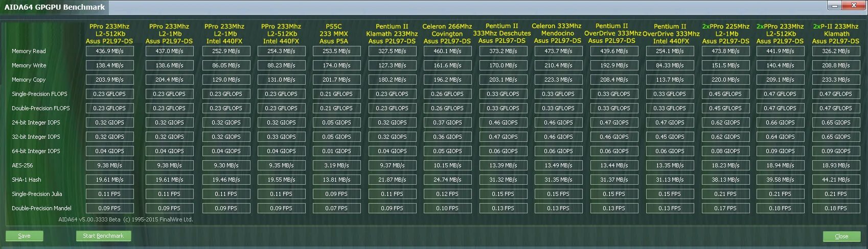Click the AIDA64 v5.00.3333 Beta copyright text
868x249 pixels.
point(126,219)
